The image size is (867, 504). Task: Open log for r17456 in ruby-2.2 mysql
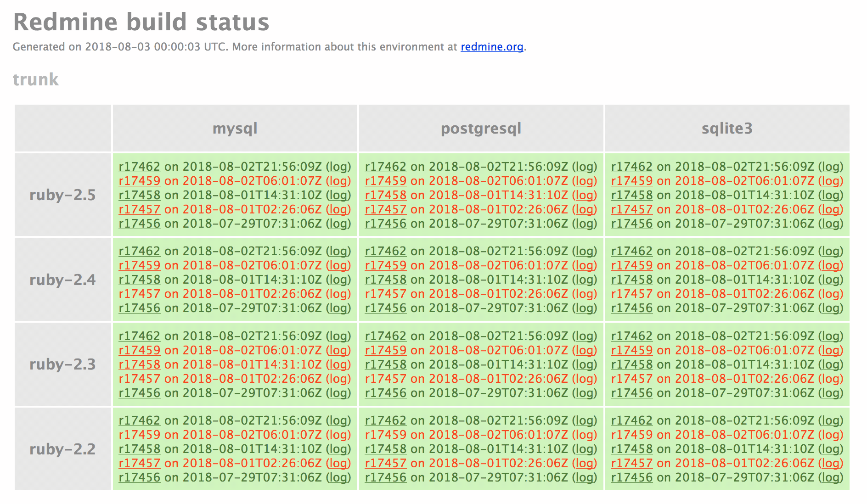click(x=338, y=477)
